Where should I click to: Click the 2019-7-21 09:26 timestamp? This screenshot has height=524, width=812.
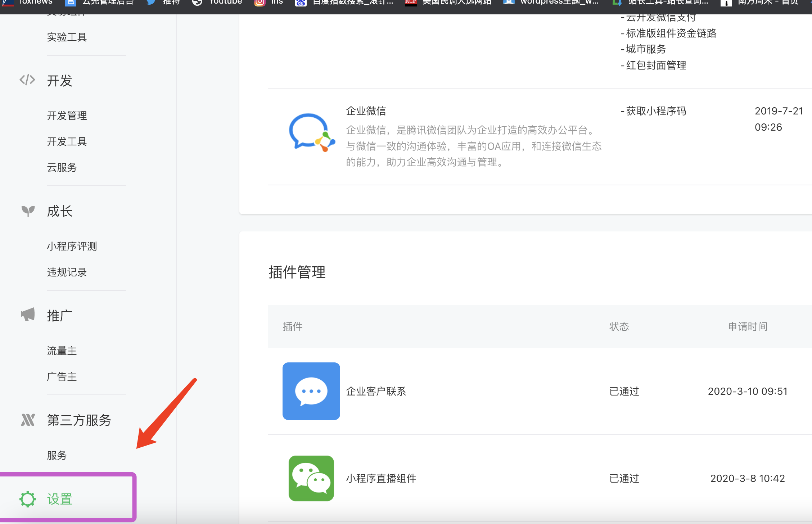click(x=779, y=119)
